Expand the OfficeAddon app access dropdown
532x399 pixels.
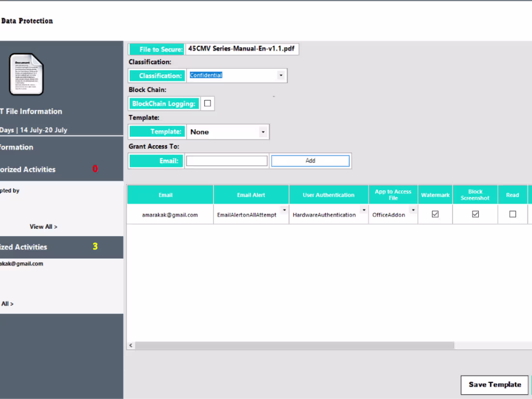click(x=414, y=210)
